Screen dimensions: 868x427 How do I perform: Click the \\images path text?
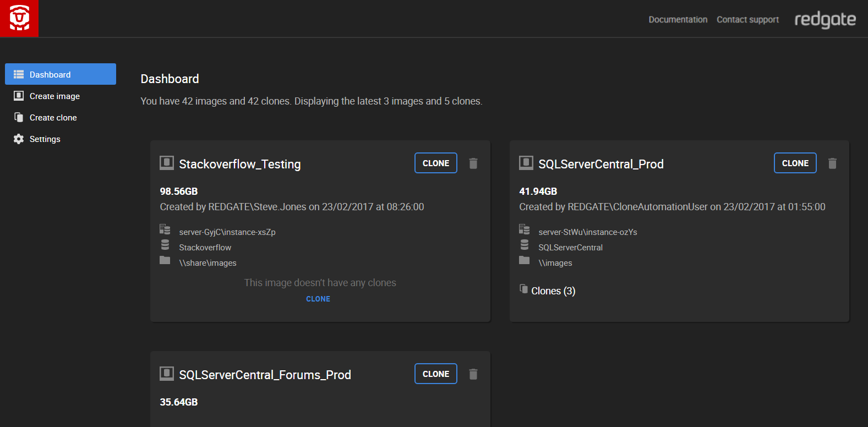(x=555, y=263)
